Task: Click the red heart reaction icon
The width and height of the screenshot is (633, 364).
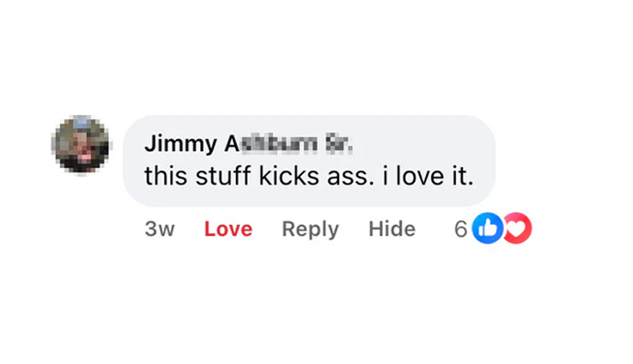Action: pyautogui.click(x=518, y=228)
